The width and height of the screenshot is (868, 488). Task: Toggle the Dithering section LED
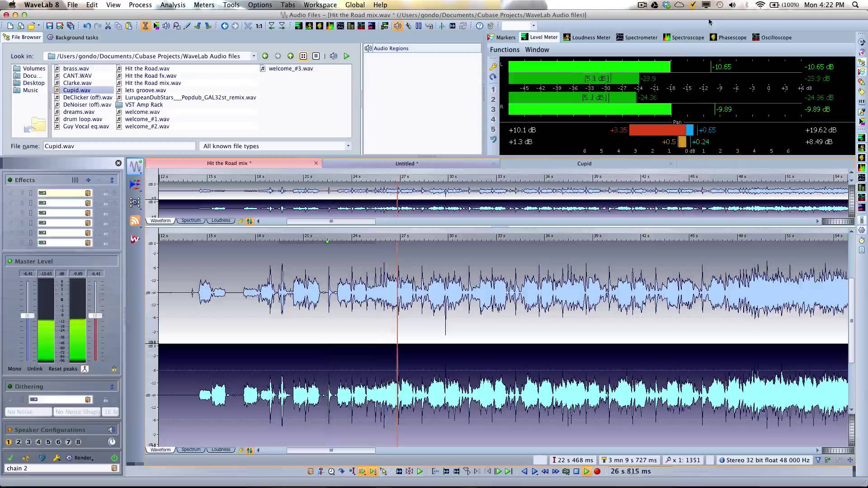point(9,386)
